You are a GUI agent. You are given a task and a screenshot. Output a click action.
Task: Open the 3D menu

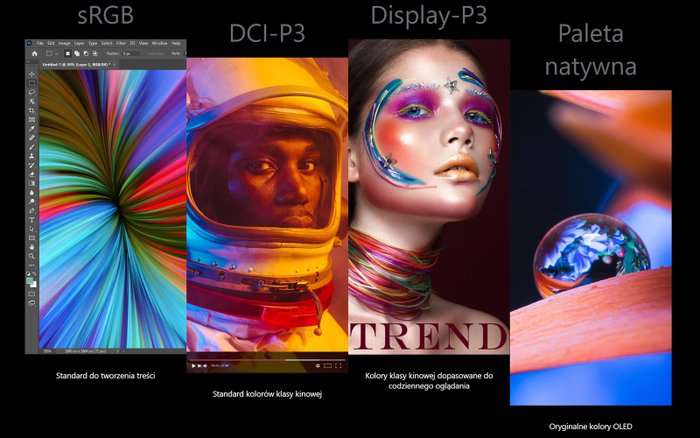(x=132, y=43)
